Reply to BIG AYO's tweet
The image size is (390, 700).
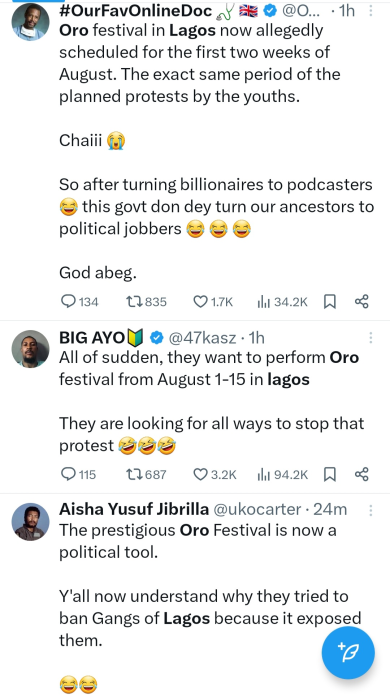(x=78, y=474)
